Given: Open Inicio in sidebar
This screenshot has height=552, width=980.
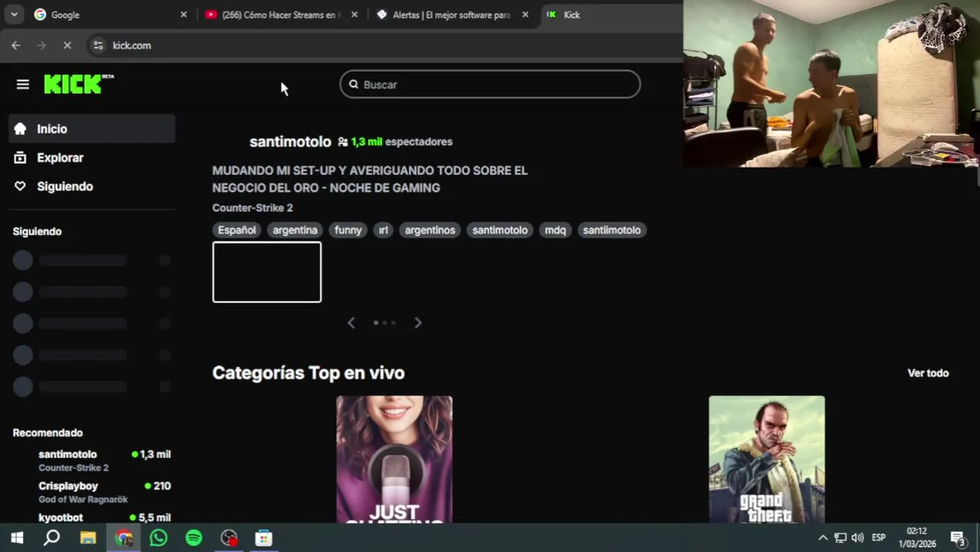Looking at the screenshot, I should [92, 129].
